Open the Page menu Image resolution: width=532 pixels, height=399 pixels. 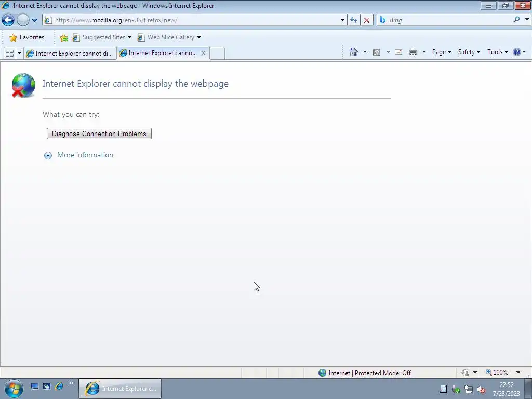click(442, 52)
